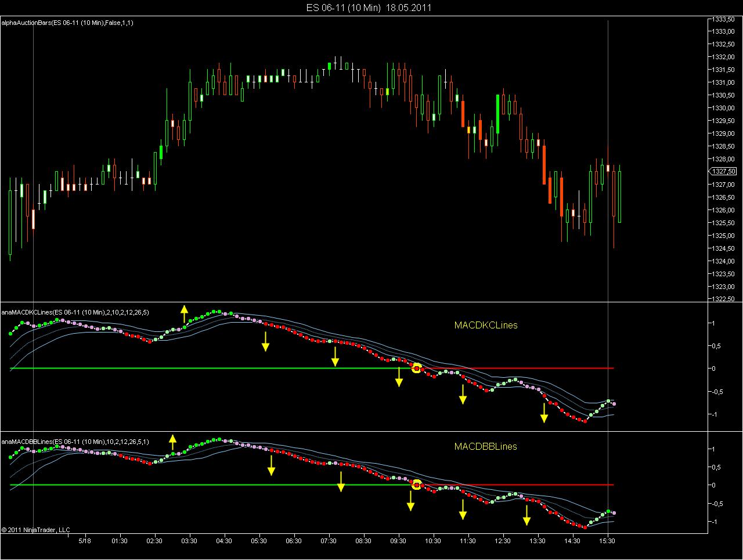Click the yellow up arrow in MACDKCLines panel

click(184, 314)
